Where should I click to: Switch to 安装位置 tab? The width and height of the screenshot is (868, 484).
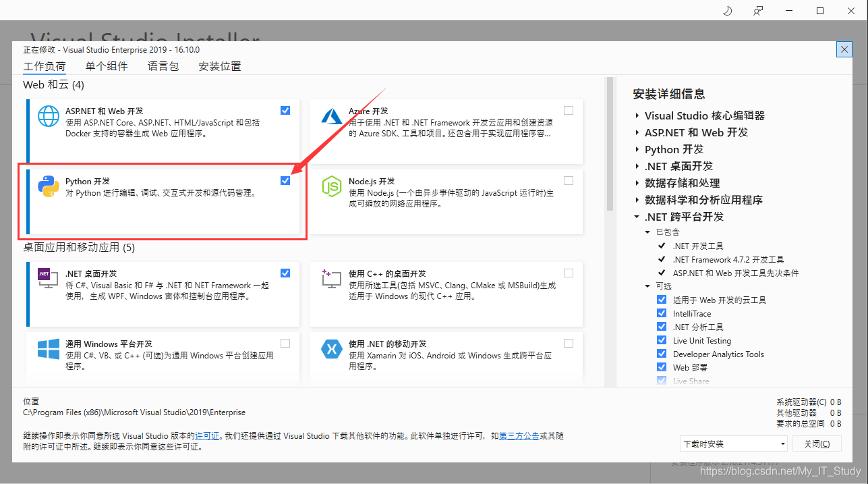click(x=220, y=66)
